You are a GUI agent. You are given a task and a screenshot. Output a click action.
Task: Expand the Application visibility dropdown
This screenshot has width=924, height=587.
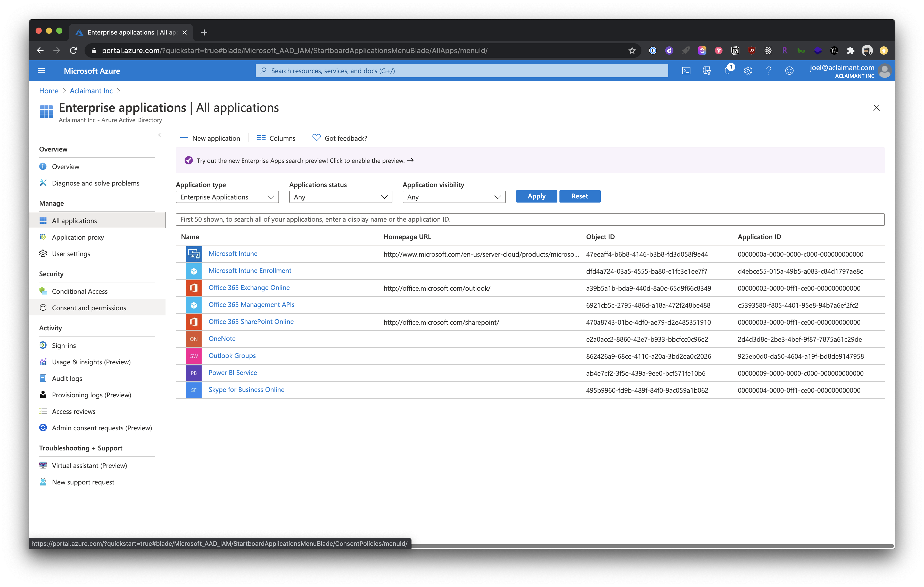tap(454, 197)
